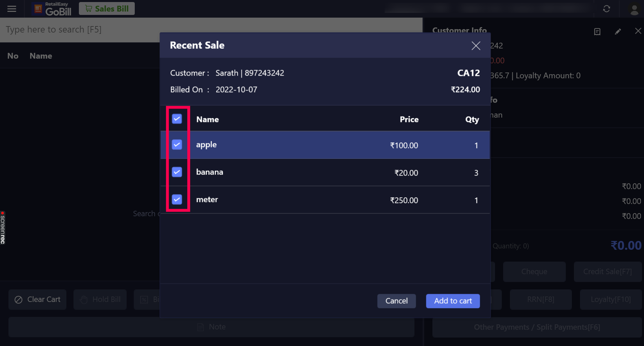Select the banana row
Image resolution: width=644 pixels, height=346 pixels.
coord(305,172)
